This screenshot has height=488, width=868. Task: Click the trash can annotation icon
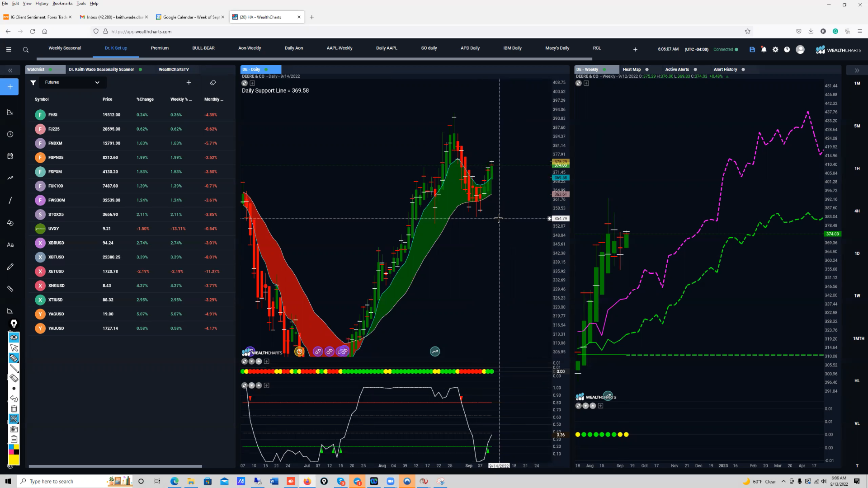pyautogui.click(x=14, y=408)
